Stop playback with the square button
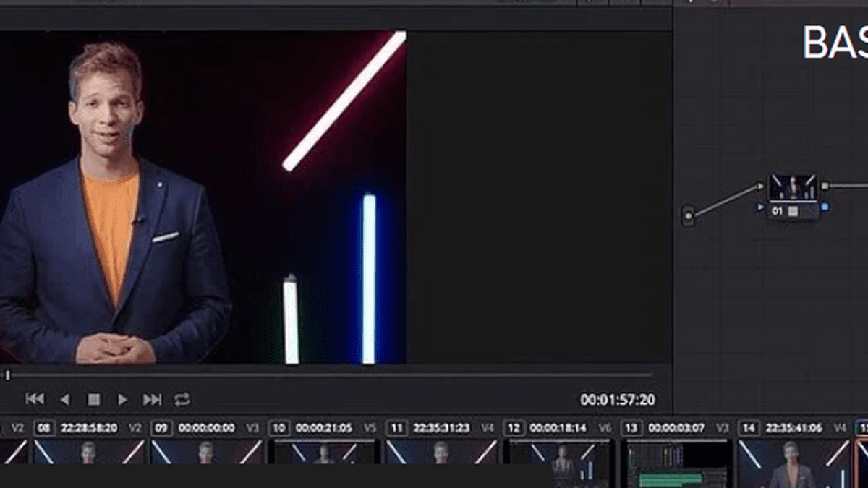 93,399
